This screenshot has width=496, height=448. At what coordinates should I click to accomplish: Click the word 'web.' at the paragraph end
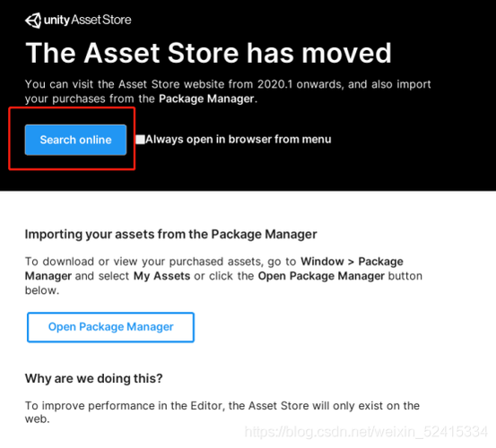(38, 419)
